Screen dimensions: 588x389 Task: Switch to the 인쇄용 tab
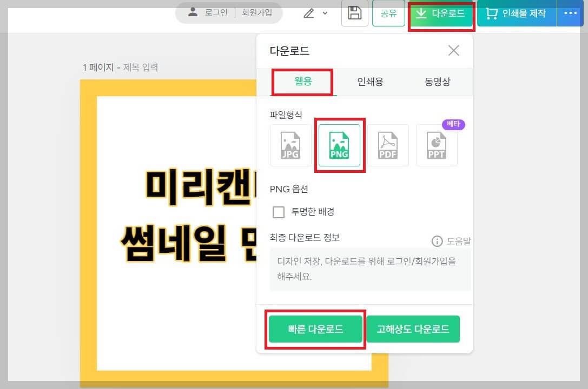370,82
